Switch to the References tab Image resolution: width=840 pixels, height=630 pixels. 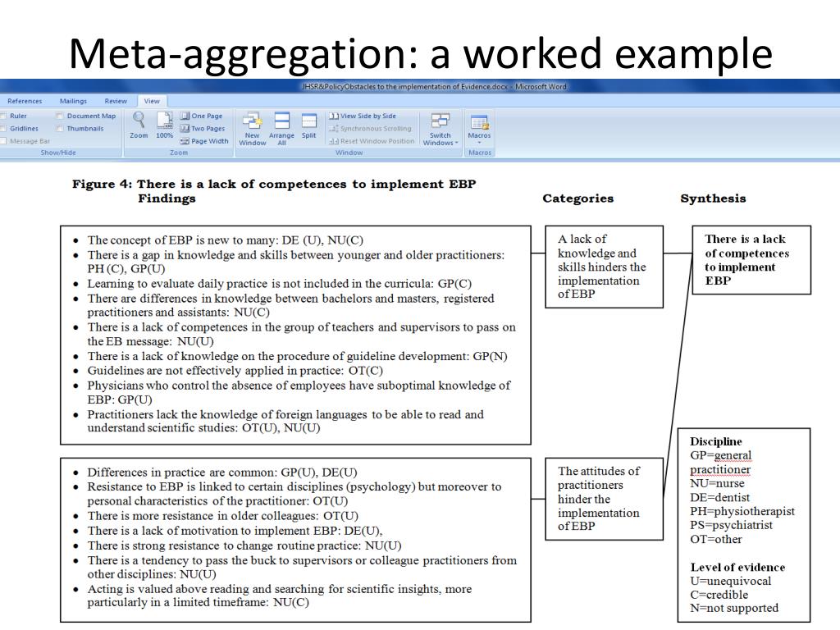(x=25, y=101)
